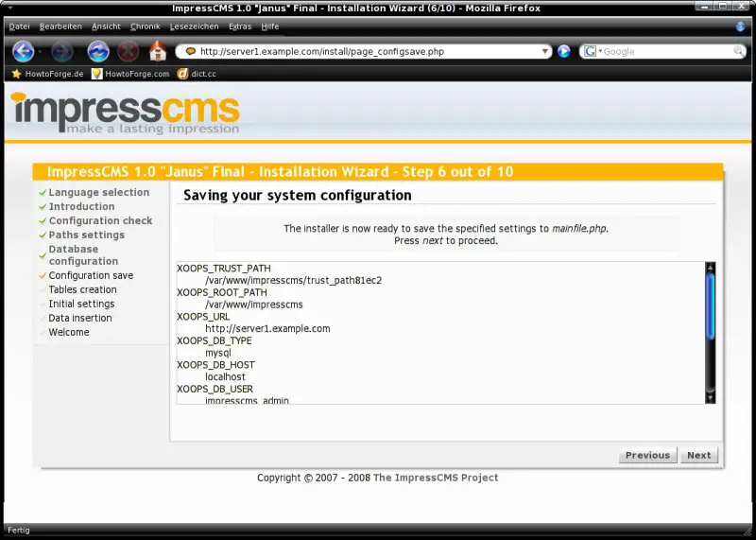Click the Saving your system configuration heading

(x=298, y=195)
